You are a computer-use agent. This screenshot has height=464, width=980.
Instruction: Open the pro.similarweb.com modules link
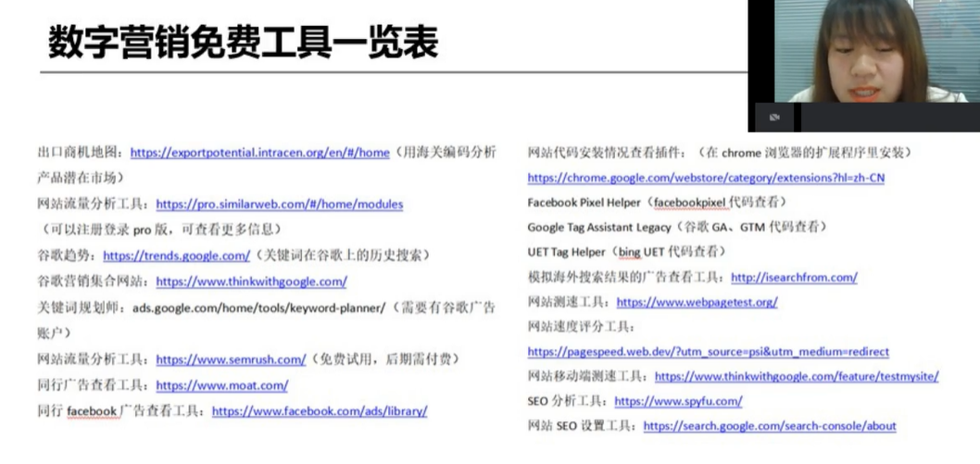click(280, 204)
